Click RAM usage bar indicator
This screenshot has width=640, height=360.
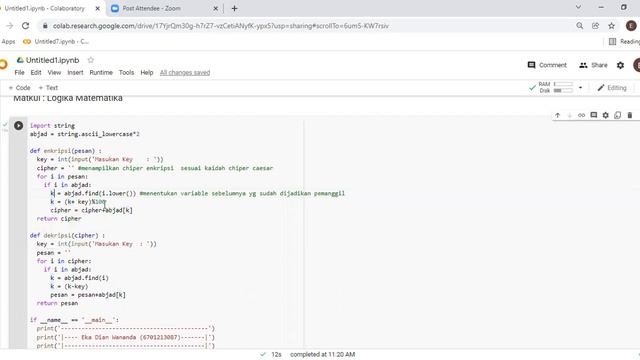[x=563, y=84]
